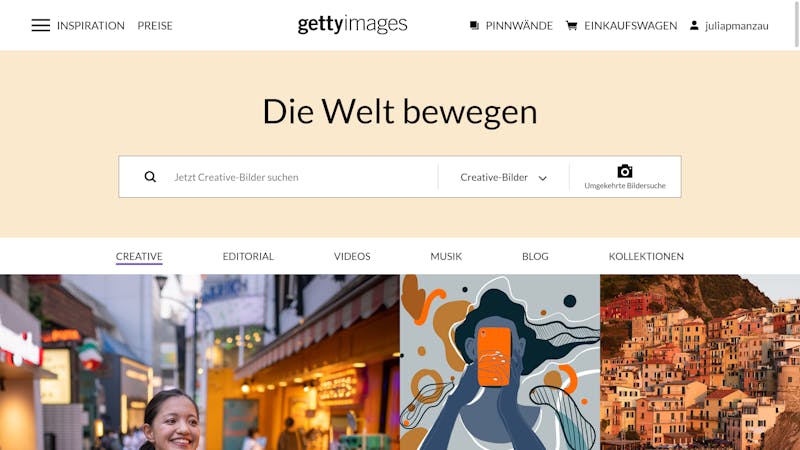This screenshot has height=450, width=800.
Task: Click the chevron next to Creative-Bilder
Action: click(542, 178)
